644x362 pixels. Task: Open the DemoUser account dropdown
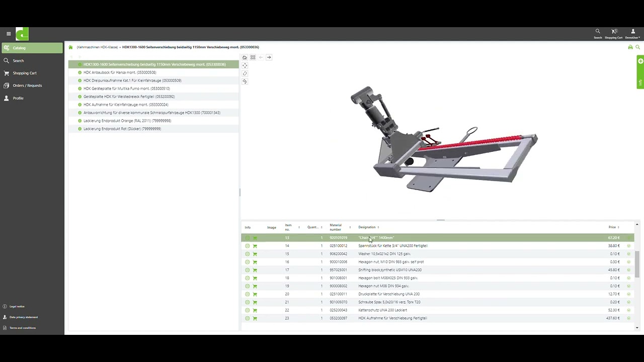click(633, 34)
